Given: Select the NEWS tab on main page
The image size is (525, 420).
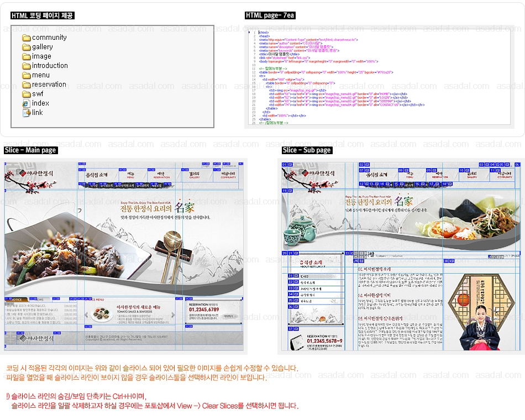Looking at the screenshot, I should (39, 300).
